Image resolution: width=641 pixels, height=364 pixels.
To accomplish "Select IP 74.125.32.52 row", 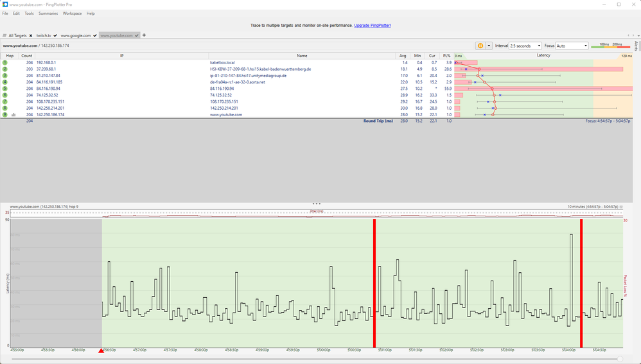I will [48, 95].
